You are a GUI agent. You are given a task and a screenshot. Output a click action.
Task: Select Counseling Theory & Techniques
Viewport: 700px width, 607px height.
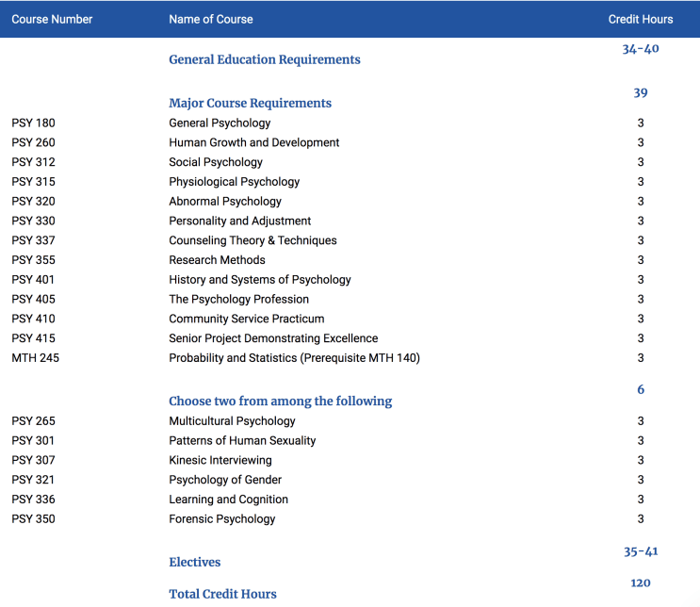252,240
